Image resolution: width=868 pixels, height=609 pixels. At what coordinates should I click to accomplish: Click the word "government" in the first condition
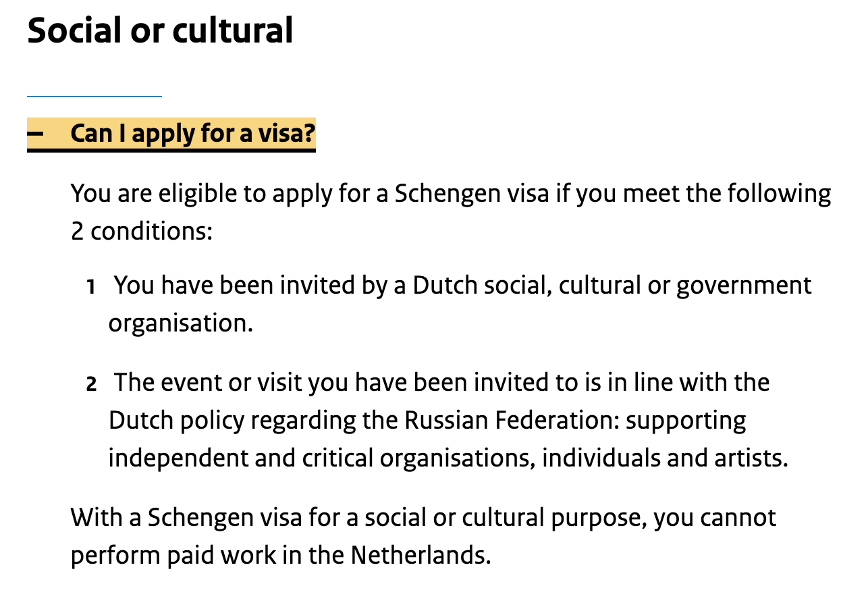[x=744, y=286]
